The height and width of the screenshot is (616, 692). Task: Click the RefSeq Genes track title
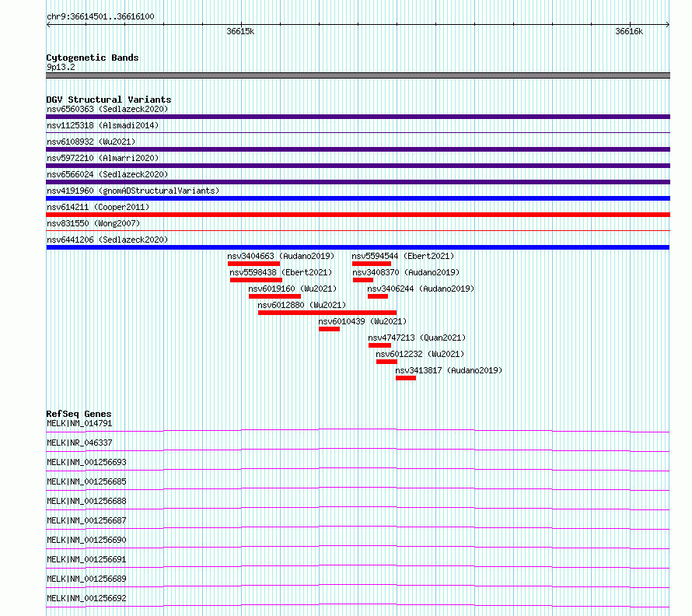pyautogui.click(x=79, y=414)
